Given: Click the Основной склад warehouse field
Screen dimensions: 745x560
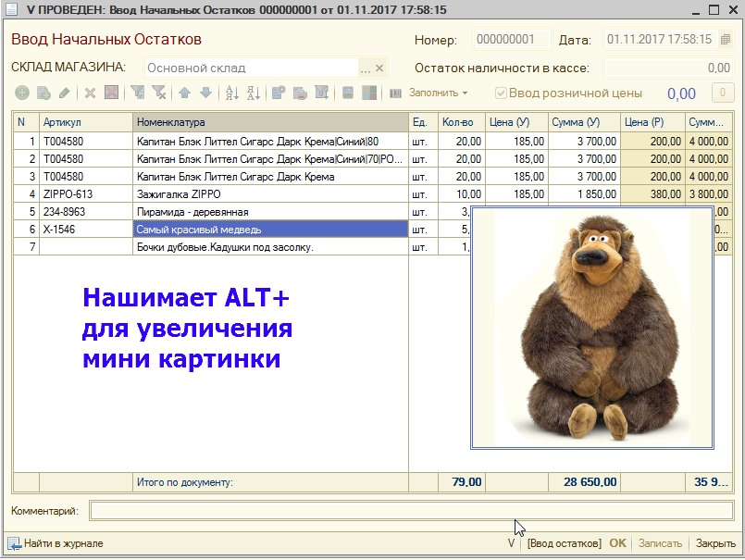Looking at the screenshot, I should [x=251, y=68].
